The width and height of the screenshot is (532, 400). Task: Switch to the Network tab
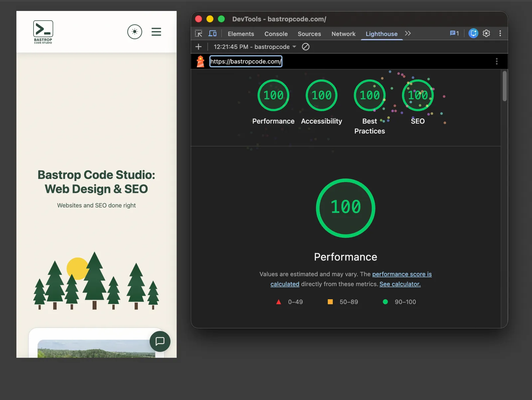click(x=343, y=34)
